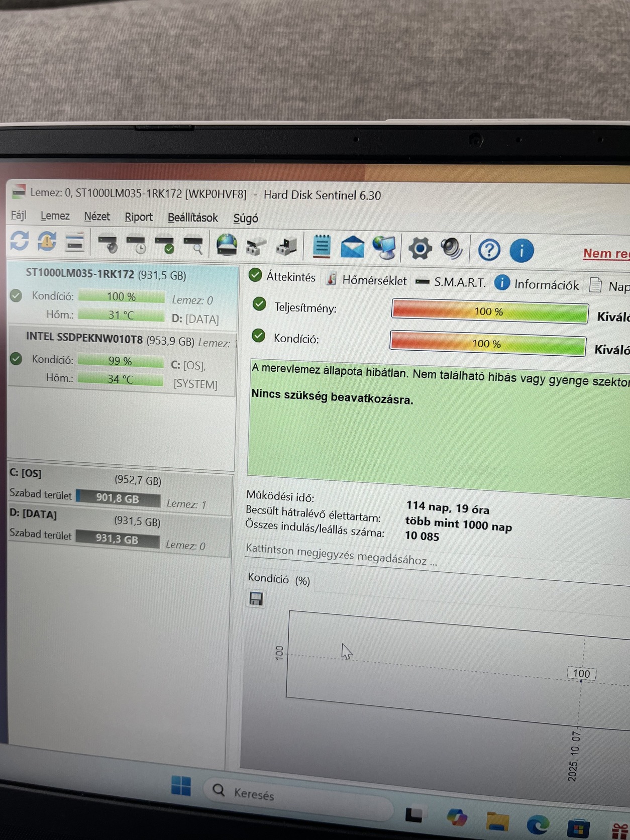Open help with the question mark icon
This screenshot has width=630, height=840.
489,250
